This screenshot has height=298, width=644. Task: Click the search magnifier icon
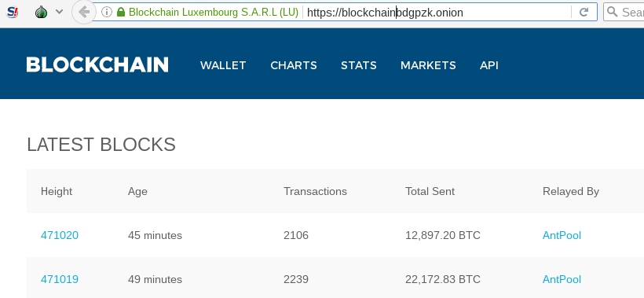pyautogui.click(x=612, y=12)
